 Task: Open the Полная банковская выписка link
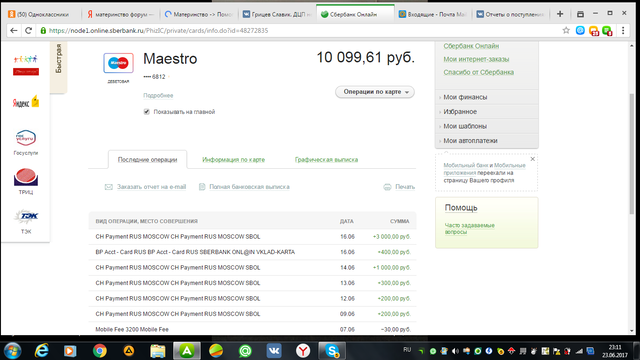pyautogui.click(x=249, y=187)
